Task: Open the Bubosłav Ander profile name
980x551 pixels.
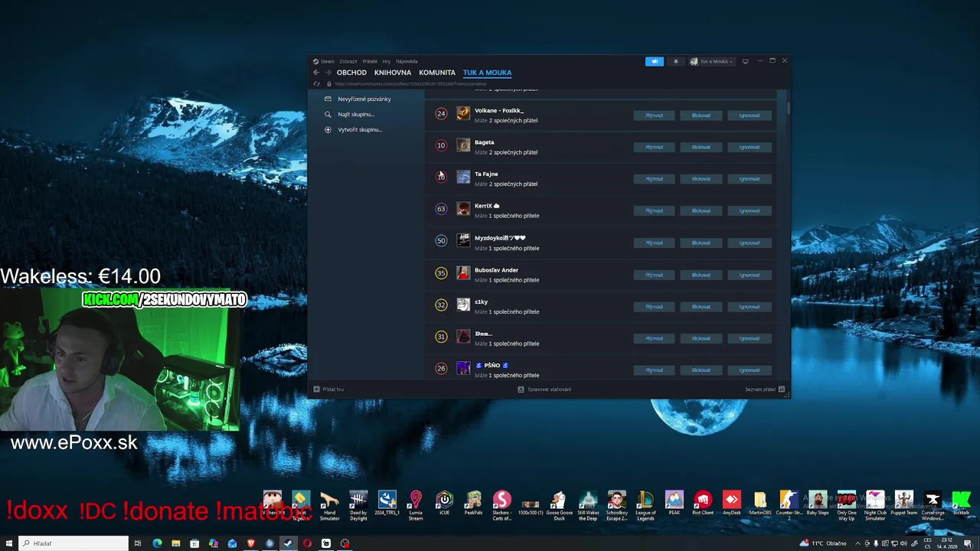Action: tap(496, 270)
